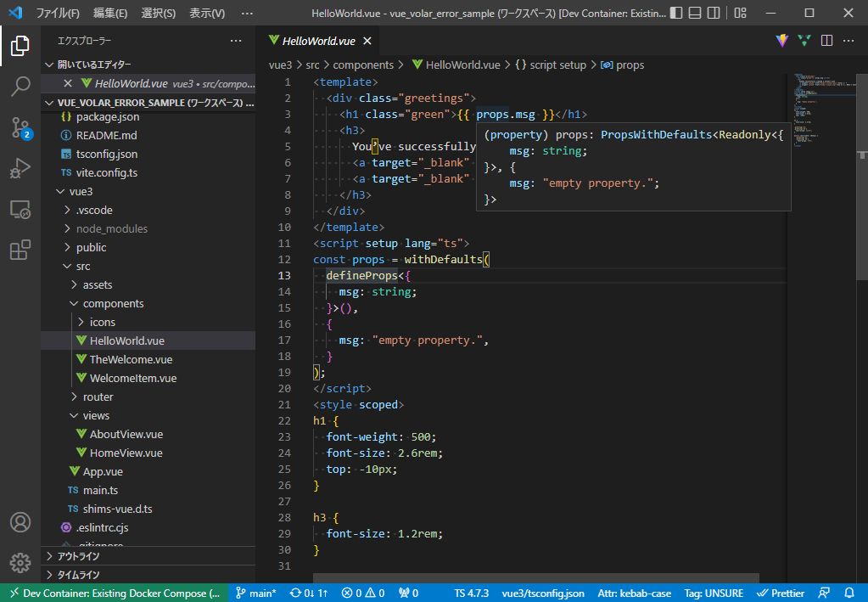Image resolution: width=868 pixels, height=602 pixels.
Task: Close the HelloWorld.vue editor tab
Action: pos(367,41)
